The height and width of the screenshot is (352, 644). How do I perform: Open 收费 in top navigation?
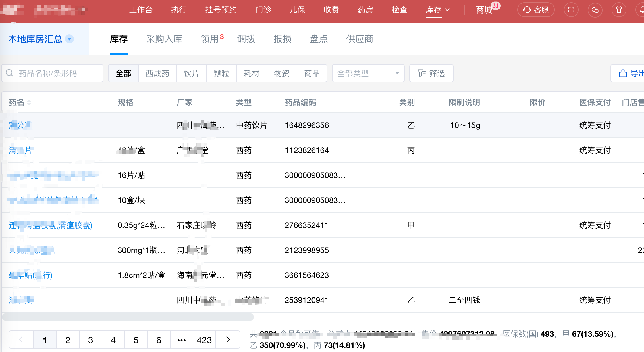(331, 10)
